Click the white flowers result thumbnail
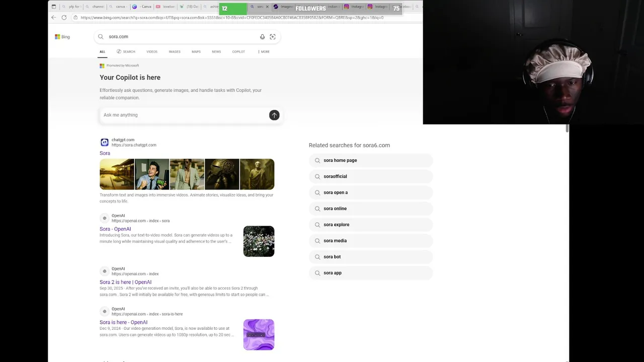644x362 pixels. (x=259, y=241)
